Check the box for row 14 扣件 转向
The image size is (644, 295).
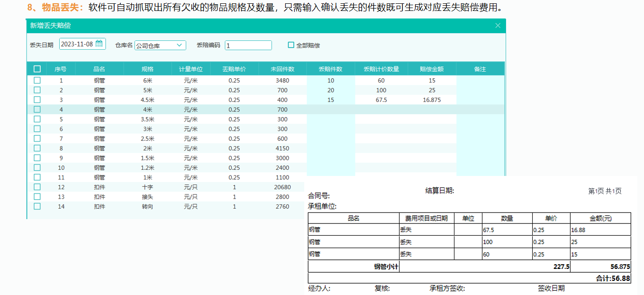click(x=37, y=206)
